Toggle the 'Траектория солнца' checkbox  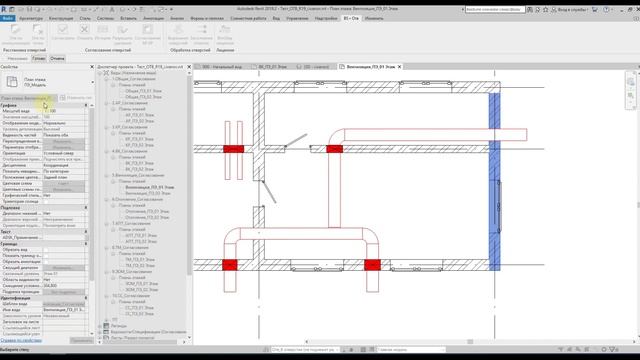[46, 202]
